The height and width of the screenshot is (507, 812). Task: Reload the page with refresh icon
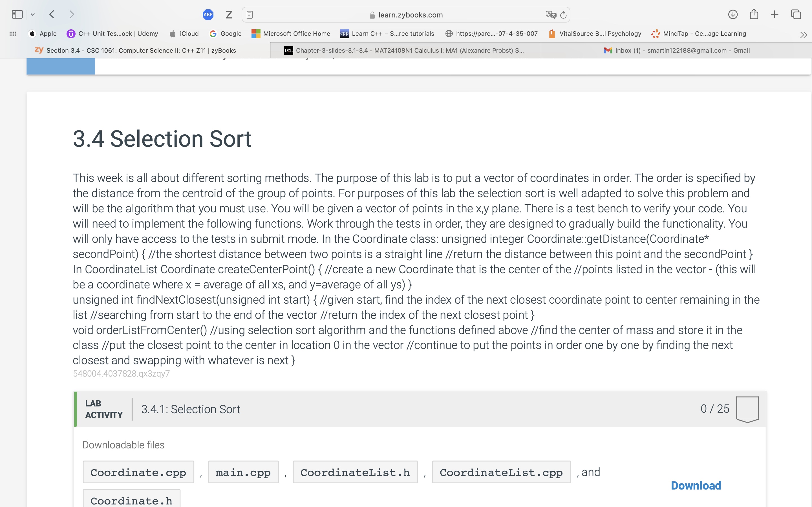(563, 15)
